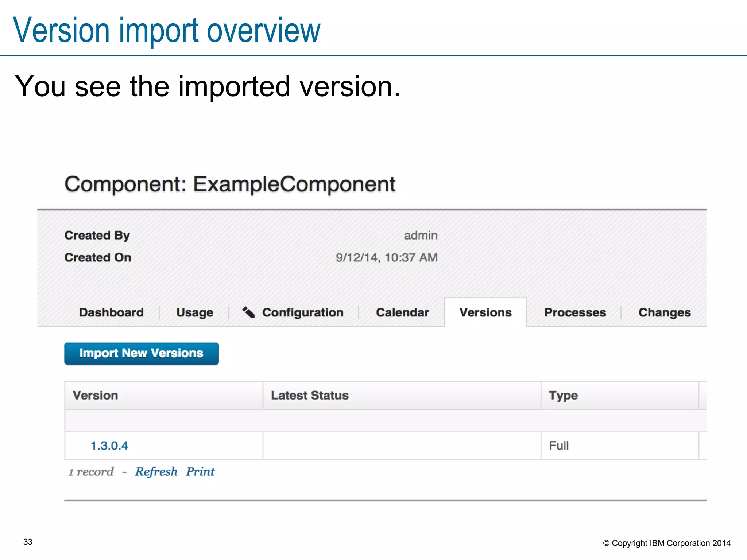Click the 'Component: ExampleComponent' heading
Viewport: 747px width, 560px height.
click(230, 184)
